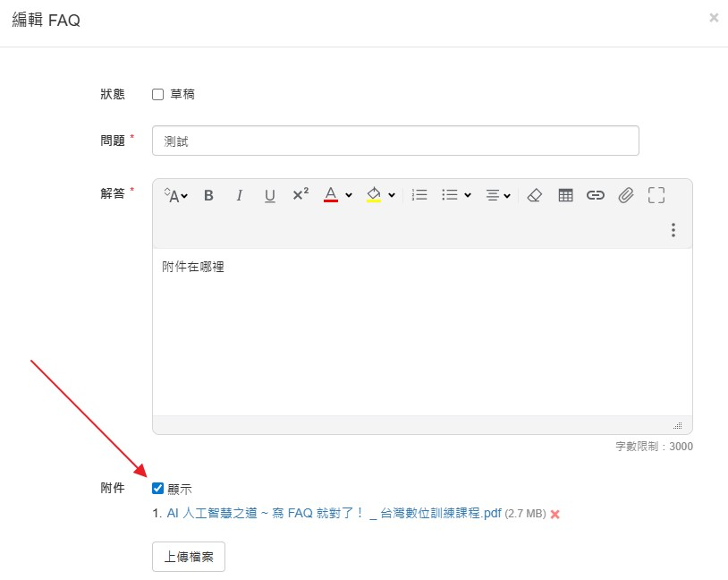Expand the text color dropdown arrow
Screen dimensions: 728x580
coord(349,195)
